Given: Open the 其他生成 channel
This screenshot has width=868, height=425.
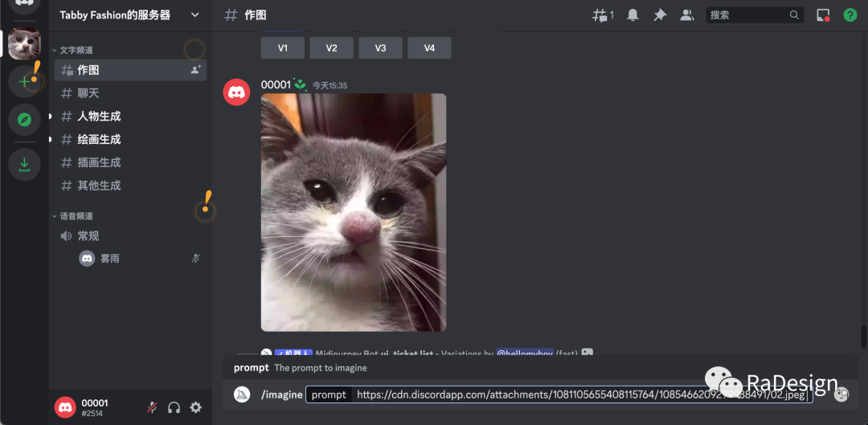Looking at the screenshot, I should (130, 186).
